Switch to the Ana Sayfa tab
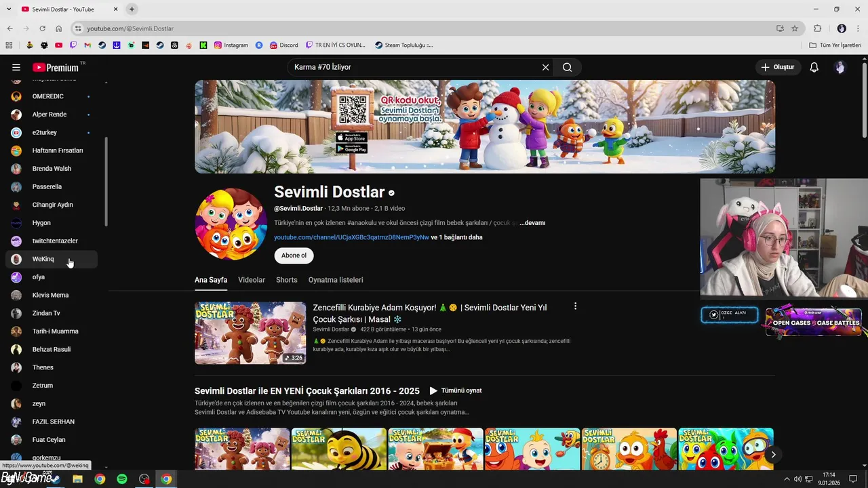This screenshot has width=868, height=488. tap(211, 280)
